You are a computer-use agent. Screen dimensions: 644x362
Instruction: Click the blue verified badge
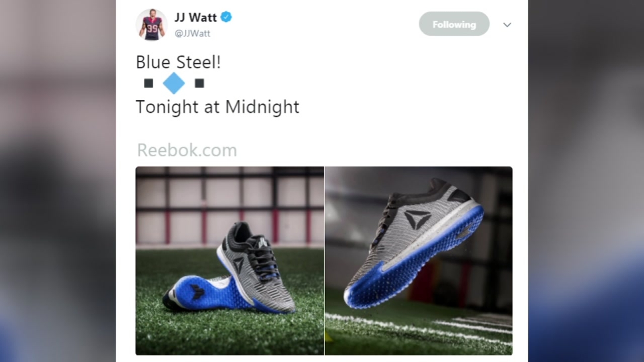point(226,17)
